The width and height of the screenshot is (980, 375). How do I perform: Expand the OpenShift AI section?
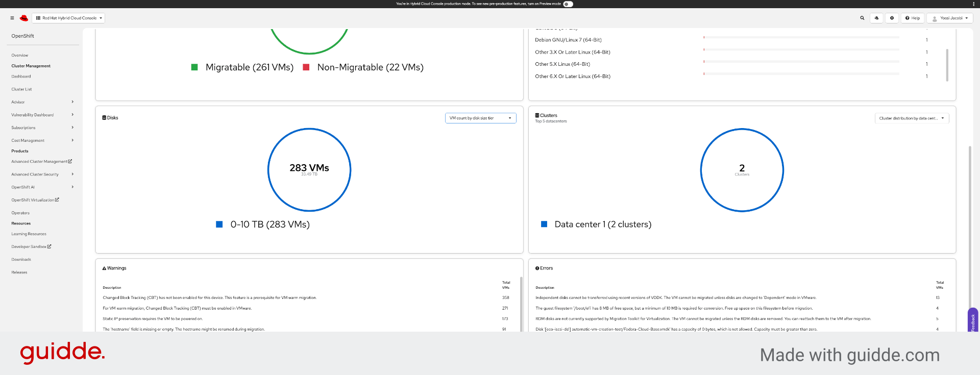42,187
